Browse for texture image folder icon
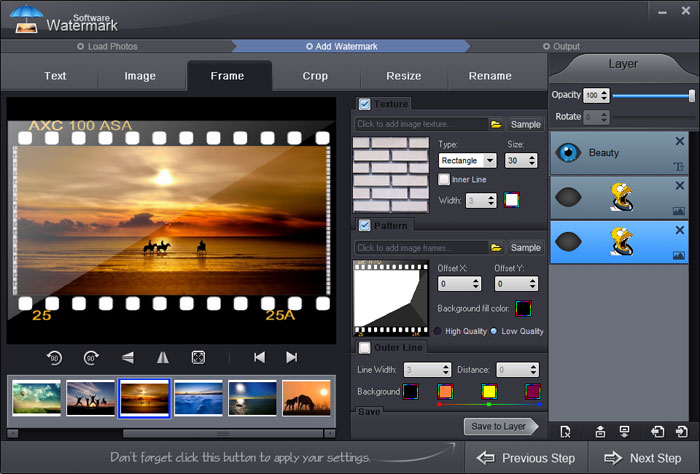Viewport: 700px width, 474px height. pyautogui.click(x=496, y=124)
